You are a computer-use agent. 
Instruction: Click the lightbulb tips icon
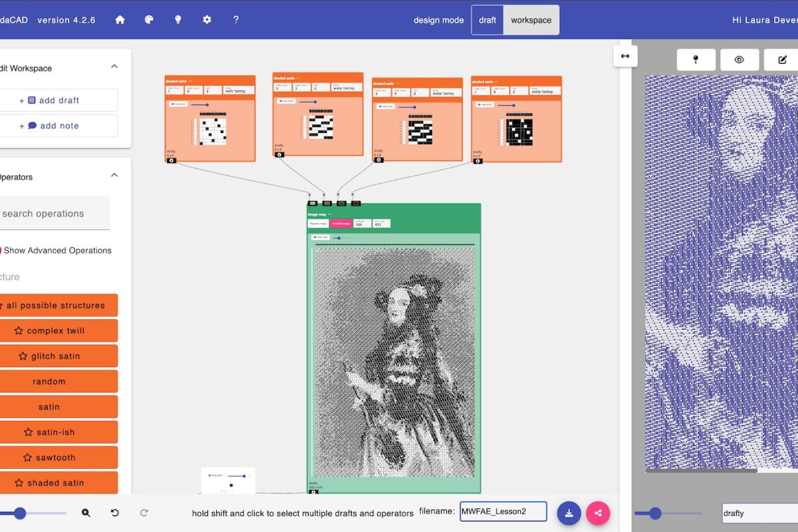[178, 20]
